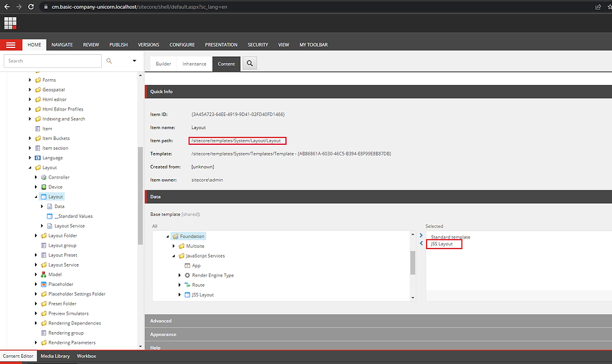Open the Workbox

pyautogui.click(x=86, y=357)
